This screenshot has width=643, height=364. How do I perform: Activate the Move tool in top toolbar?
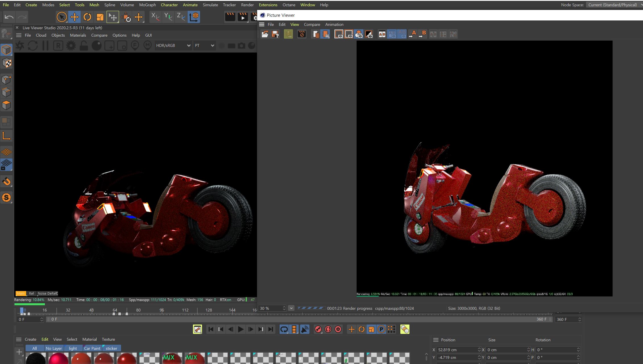pyautogui.click(x=74, y=17)
